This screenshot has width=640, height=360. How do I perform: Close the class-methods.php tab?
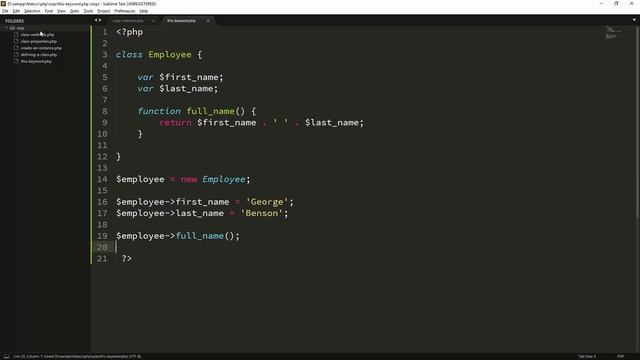(x=153, y=21)
